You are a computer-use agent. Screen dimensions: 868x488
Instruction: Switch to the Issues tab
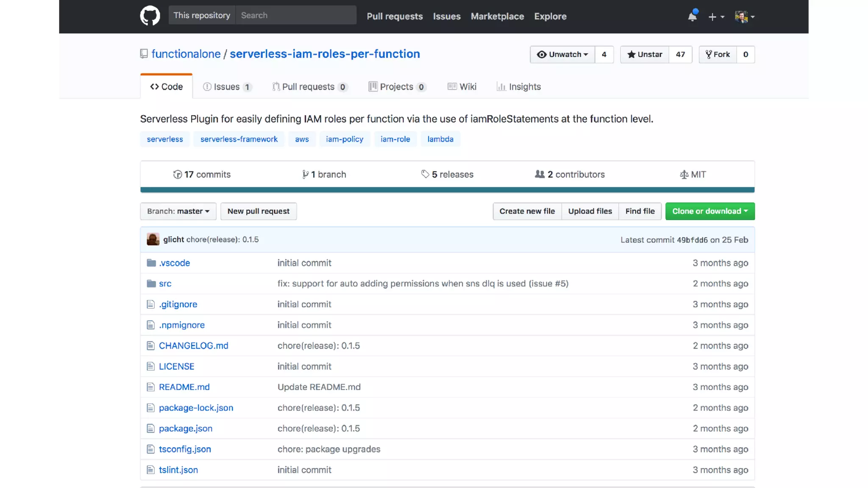click(227, 86)
